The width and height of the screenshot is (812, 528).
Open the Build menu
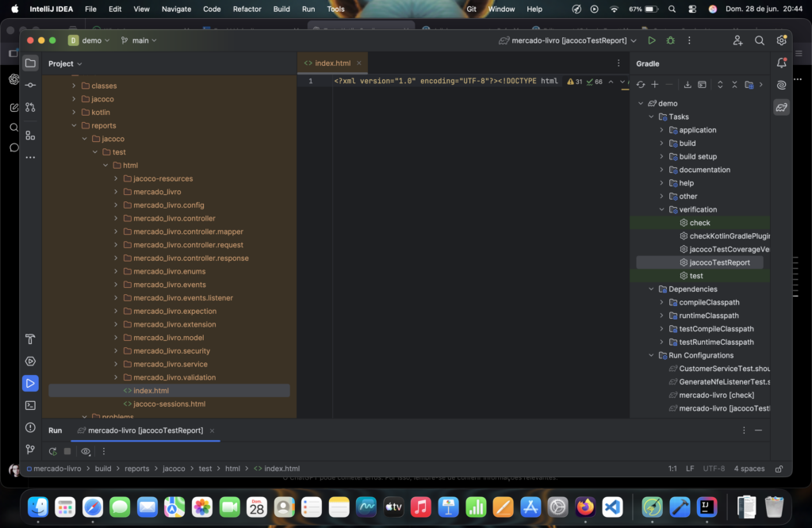pyautogui.click(x=282, y=9)
